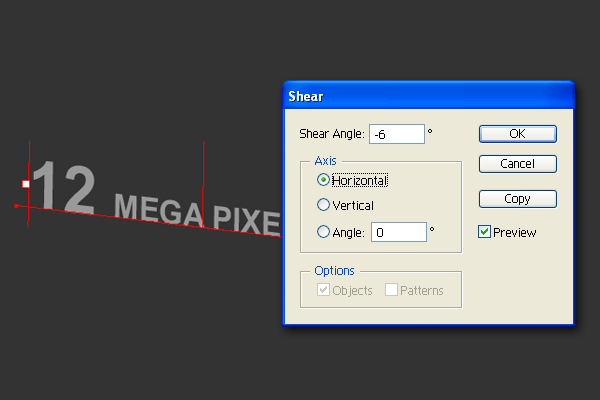Screen dimensions: 600x400
Task: Click the Shear dialog title bar
Action: 429,96
